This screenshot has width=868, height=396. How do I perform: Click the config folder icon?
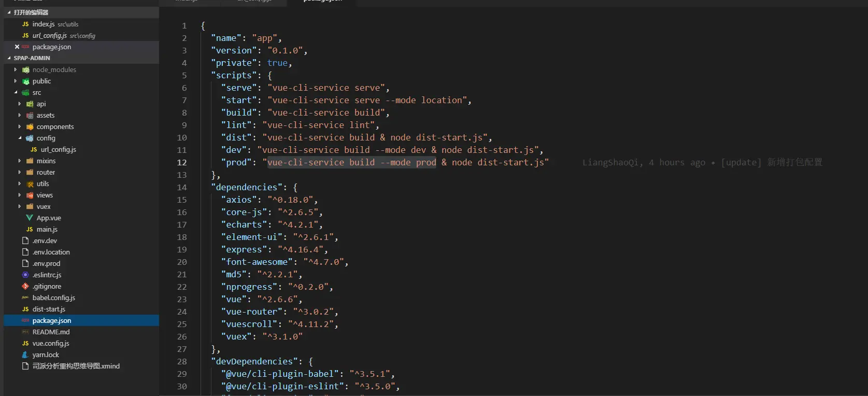click(x=30, y=138)
